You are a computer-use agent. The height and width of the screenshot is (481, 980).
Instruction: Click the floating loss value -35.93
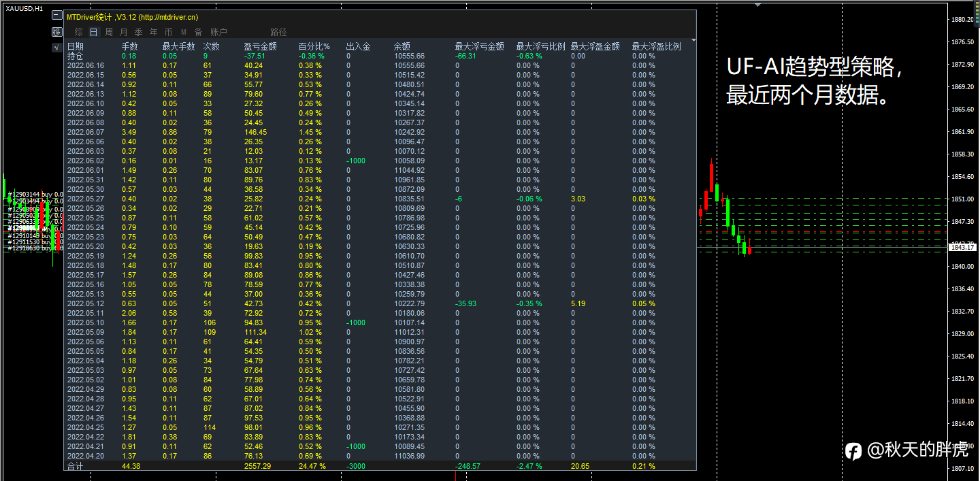coord(465,303)
